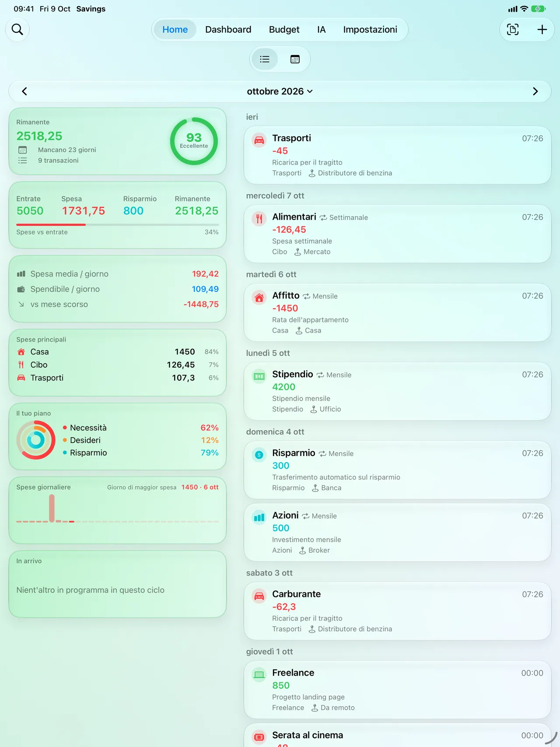Tap the 93 Eccellente score ring
Image resolution: width=560 pixels, height=747 pixels.
[194, 141]
